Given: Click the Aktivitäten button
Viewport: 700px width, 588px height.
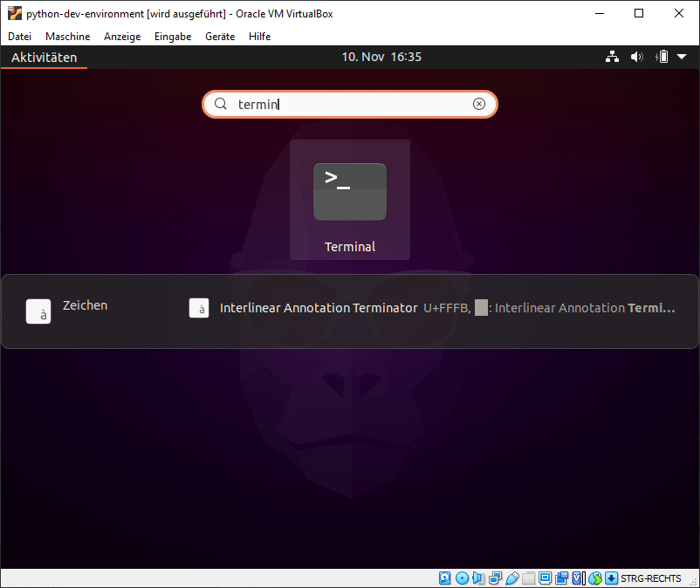Looking at the screenshot, I should [44, 58].
